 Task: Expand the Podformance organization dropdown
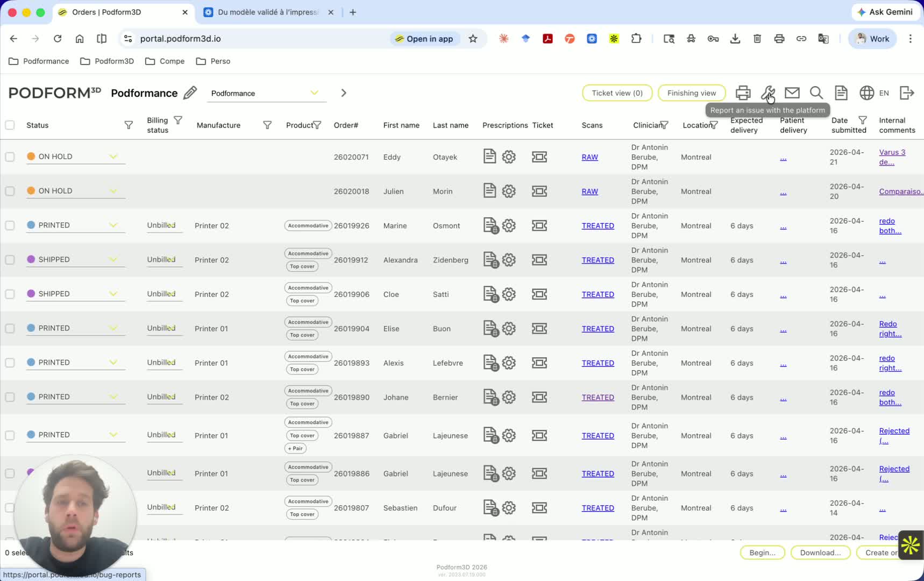[267, 93]
